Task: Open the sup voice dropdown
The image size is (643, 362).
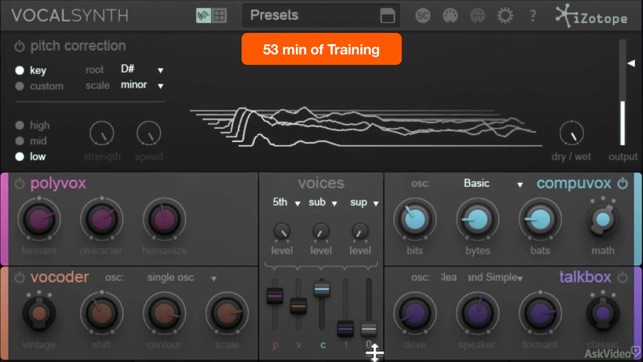Action: point(364,203)
